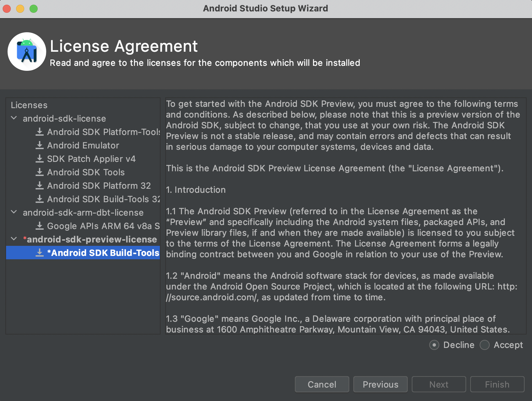Go back with the Previous button
The height and width of the screenshot is (401, 532).
coord(380,384)
